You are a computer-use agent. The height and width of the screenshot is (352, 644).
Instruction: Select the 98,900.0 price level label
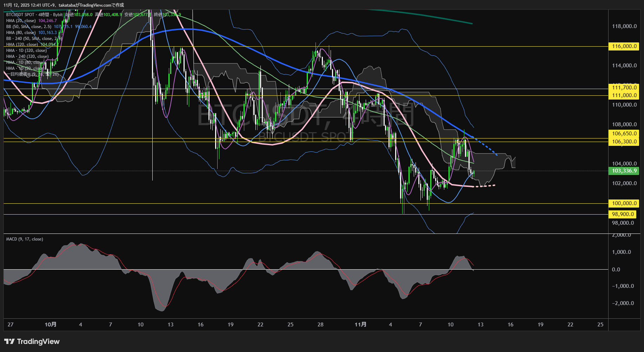pos(623,214)
